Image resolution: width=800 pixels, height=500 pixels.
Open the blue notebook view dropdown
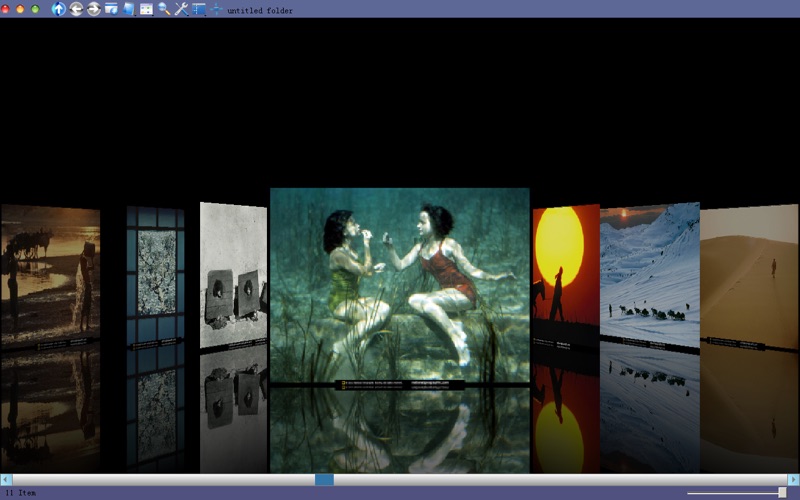[x=129, y=9]
